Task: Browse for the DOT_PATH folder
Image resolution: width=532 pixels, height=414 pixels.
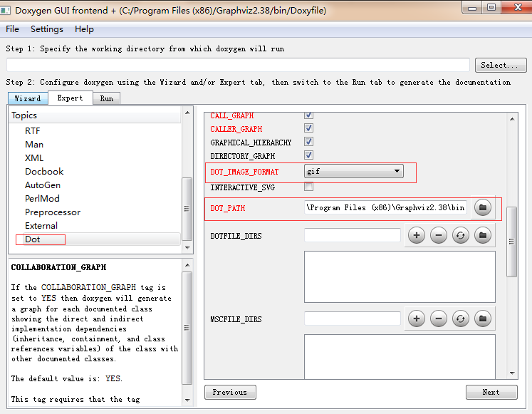Action: click(x=483, y=207)
